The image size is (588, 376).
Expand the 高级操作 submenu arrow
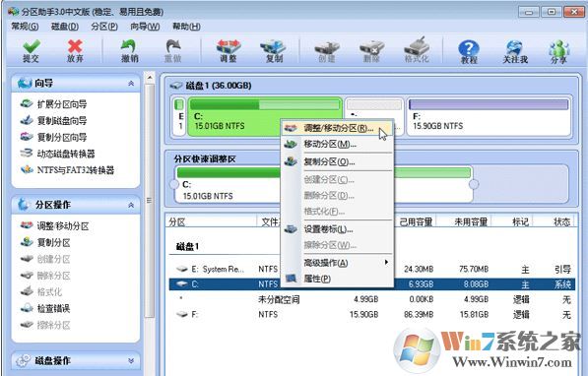click(x=386, y=262)
